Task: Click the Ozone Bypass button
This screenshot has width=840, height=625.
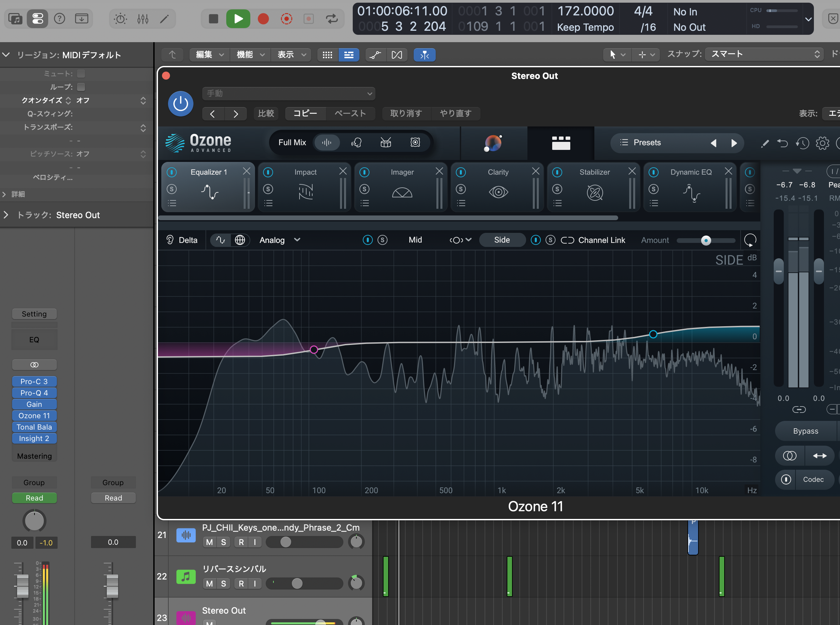Action: [x=806, y=431]
